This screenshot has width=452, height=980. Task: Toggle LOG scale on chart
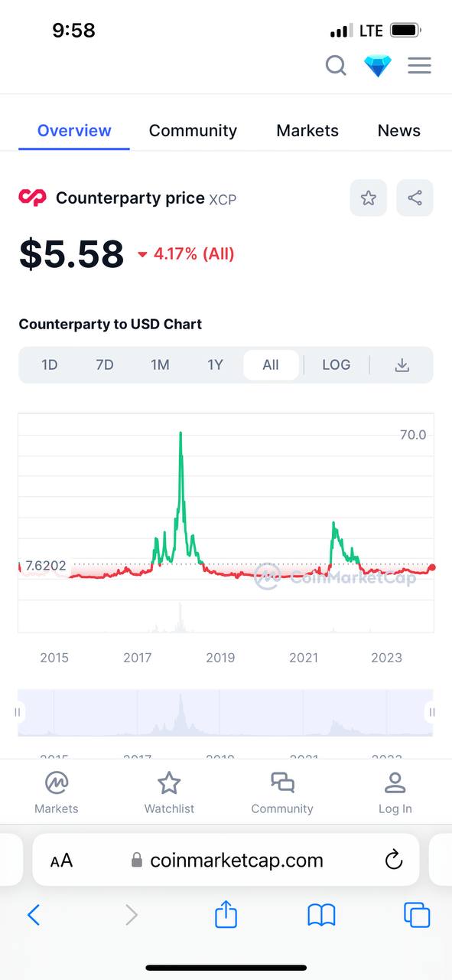336,365
